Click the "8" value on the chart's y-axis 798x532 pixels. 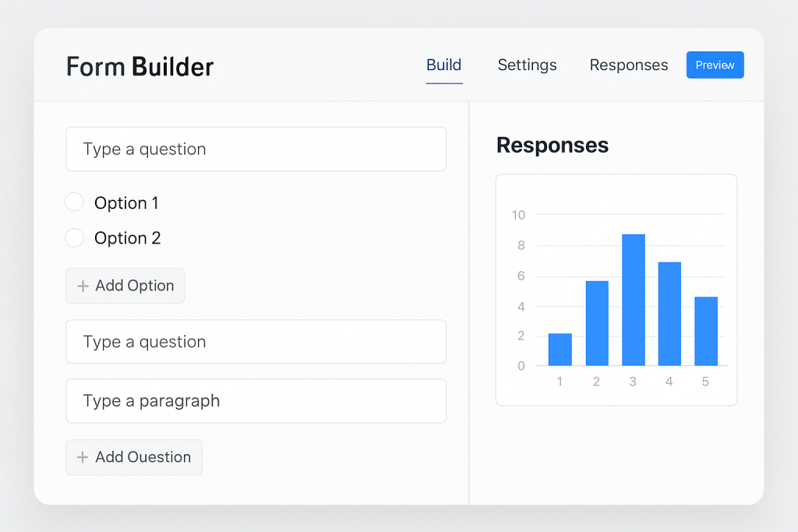(521, 245)
